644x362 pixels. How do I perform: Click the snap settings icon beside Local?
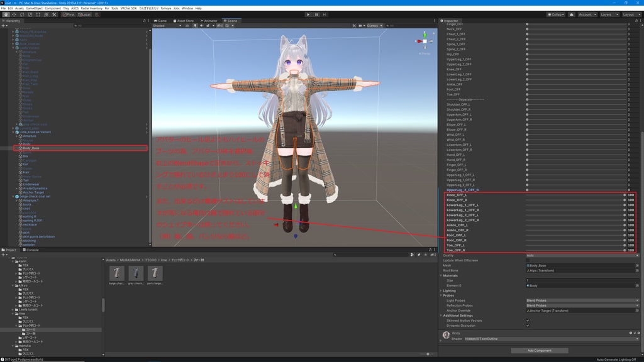[x=96, y=14]
